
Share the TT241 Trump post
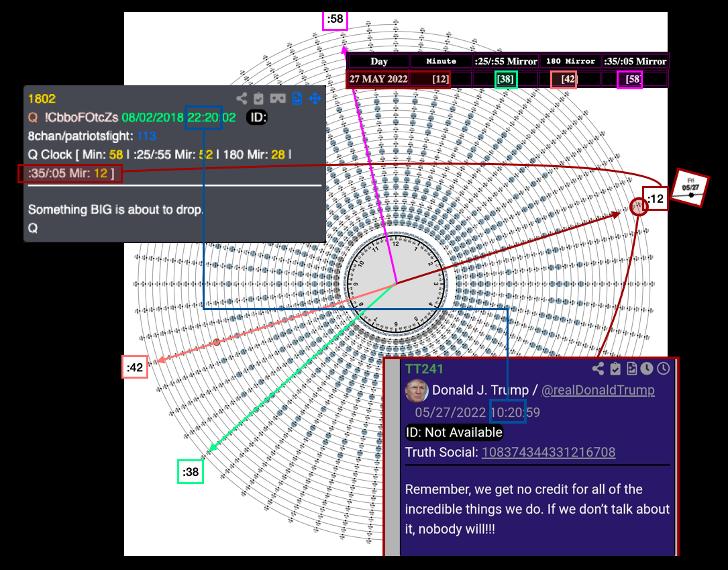tap(598, 369)
